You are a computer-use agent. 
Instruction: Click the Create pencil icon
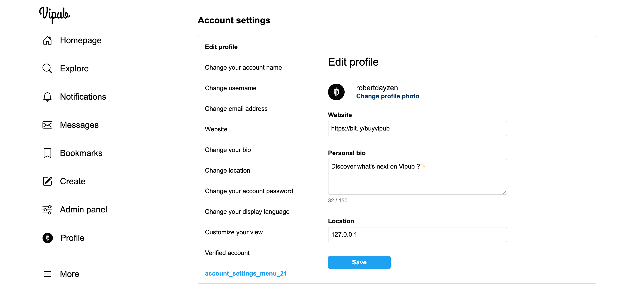coord(47,181)
